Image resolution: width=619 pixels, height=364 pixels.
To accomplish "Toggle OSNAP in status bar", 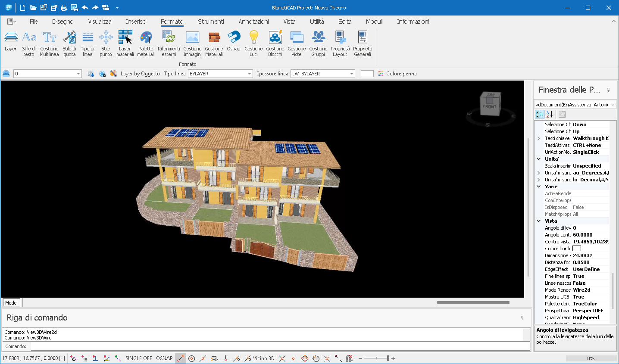I will [164, 358].
